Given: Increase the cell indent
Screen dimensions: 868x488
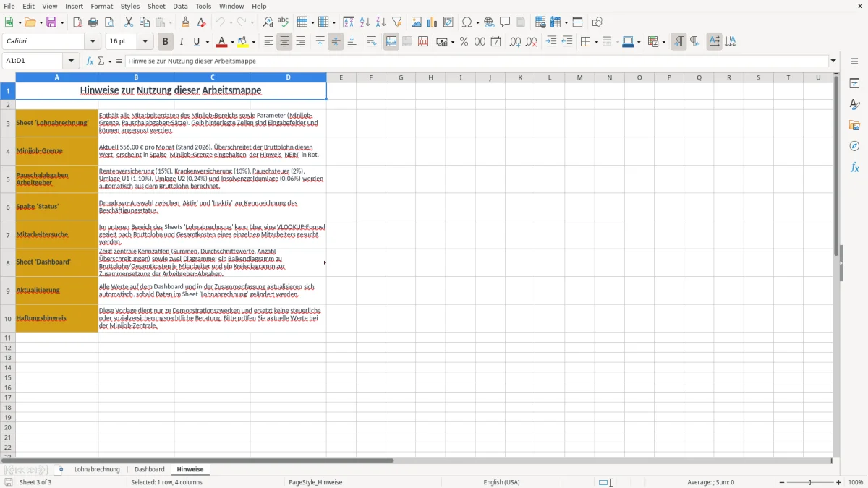Looking at the screenshot, I should [551, 42].
